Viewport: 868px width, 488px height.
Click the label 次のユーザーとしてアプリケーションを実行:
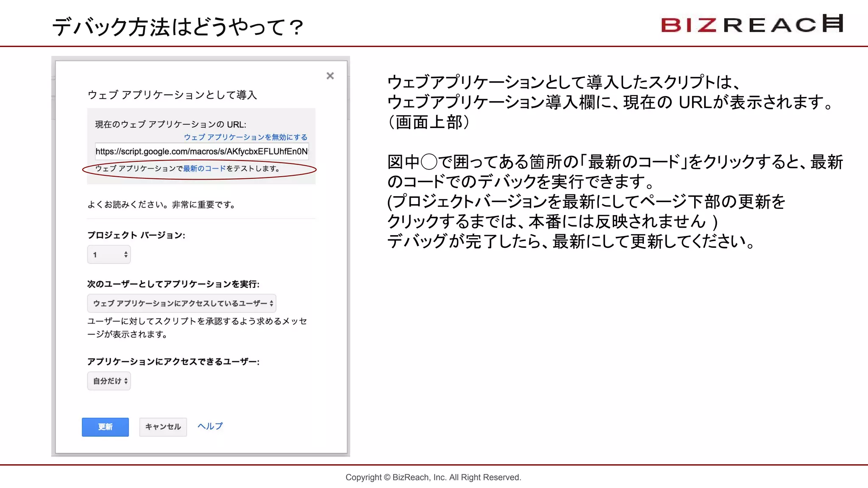coord(173,284)
